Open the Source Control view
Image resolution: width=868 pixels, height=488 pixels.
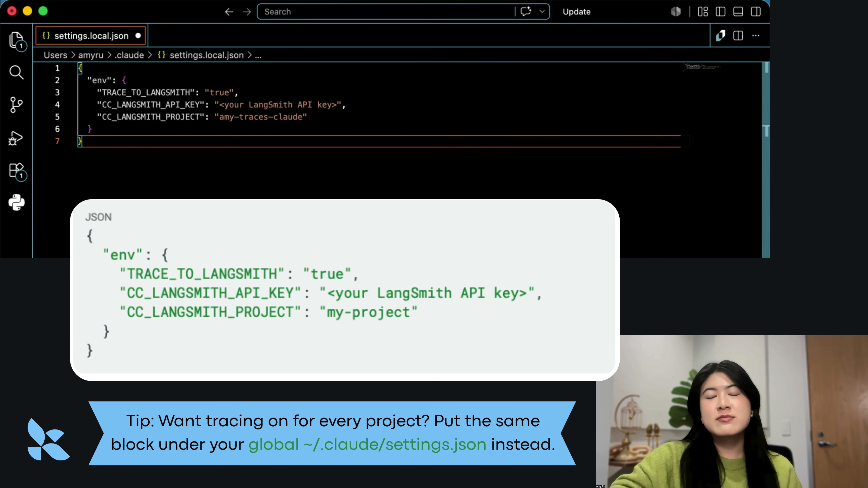[16, 105]
